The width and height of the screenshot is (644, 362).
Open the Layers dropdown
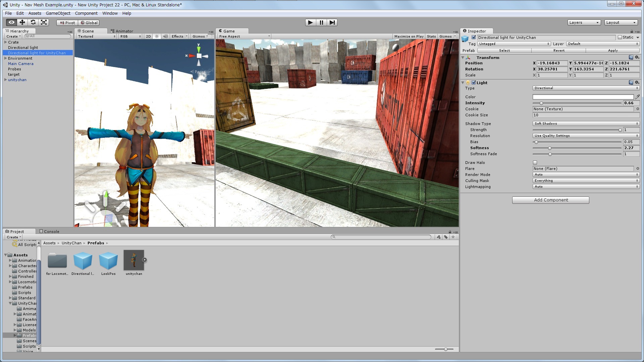pos(584,22)
